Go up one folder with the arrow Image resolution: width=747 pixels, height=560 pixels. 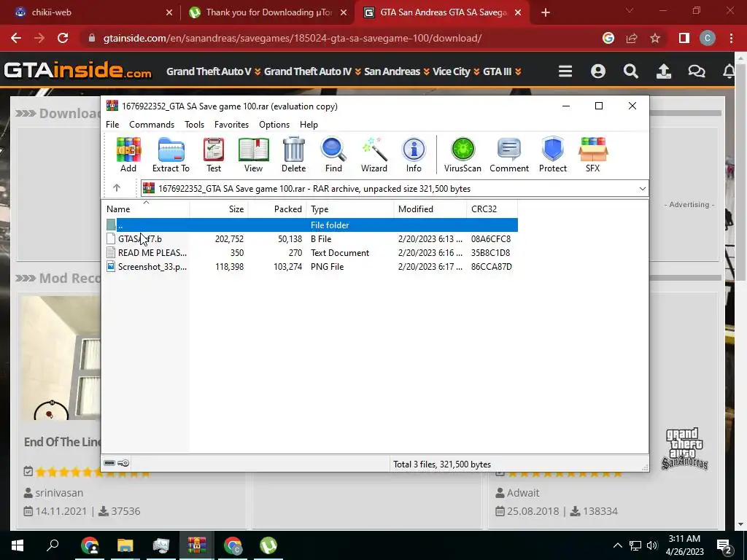pyautogui.click(x=117, y=188)
